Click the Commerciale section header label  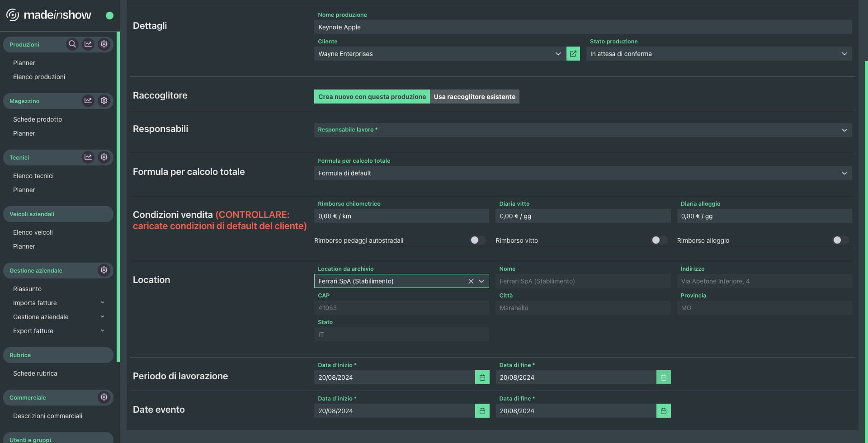pyautogui.click(x=28, y=397)
